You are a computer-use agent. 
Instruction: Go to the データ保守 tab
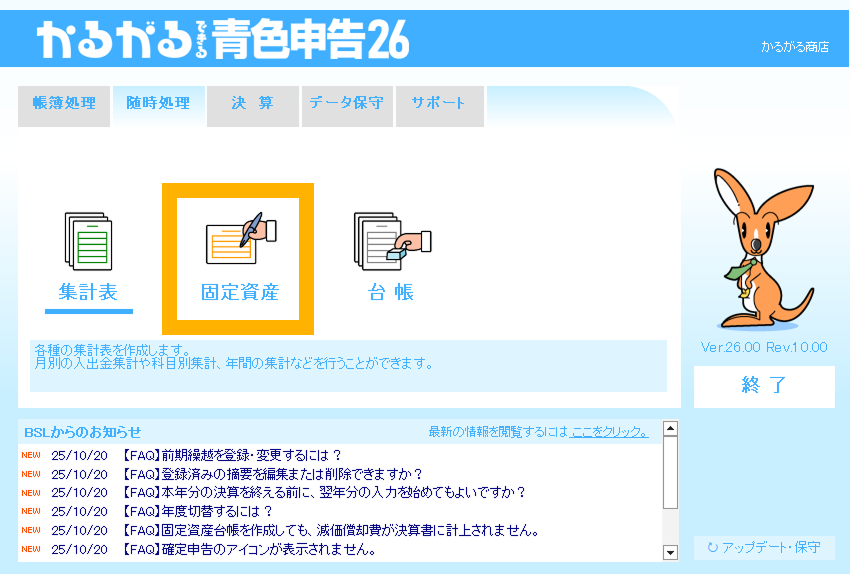tap(346, 104)
